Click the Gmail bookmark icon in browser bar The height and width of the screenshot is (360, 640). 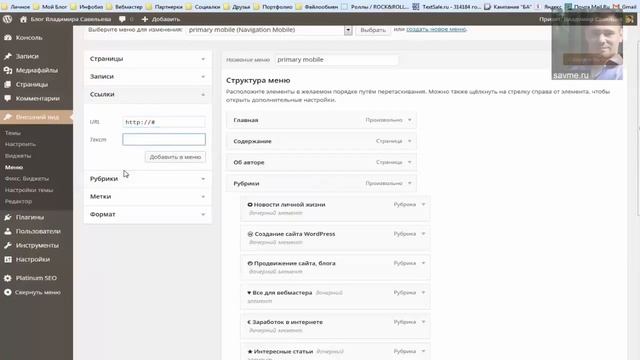(x=616, y=7)
